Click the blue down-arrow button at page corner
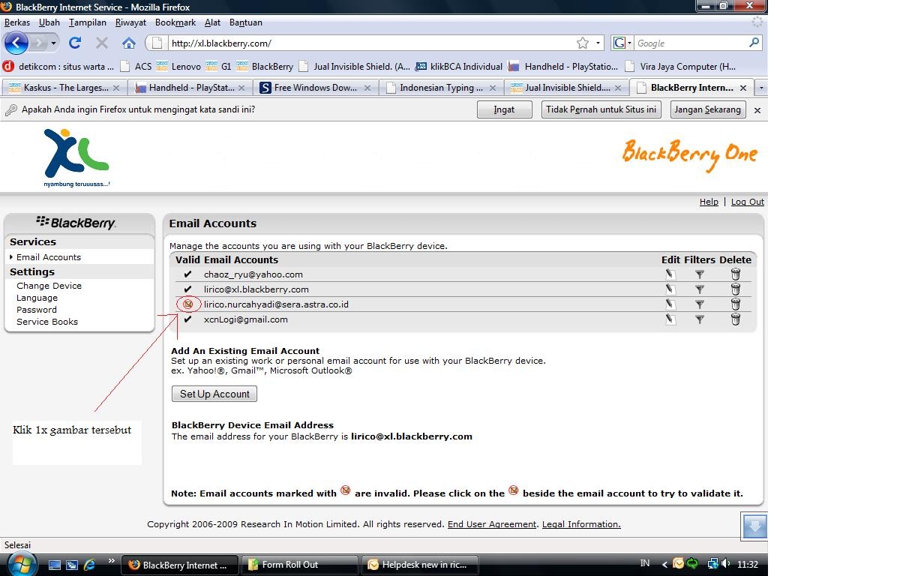Screen dimensions: 924x576 click(x=754, y=526)
